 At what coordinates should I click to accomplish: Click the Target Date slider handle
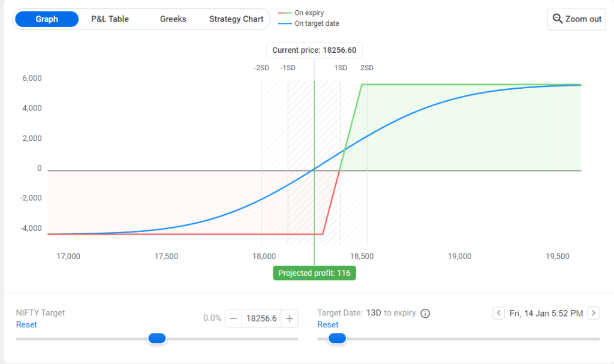338,339
